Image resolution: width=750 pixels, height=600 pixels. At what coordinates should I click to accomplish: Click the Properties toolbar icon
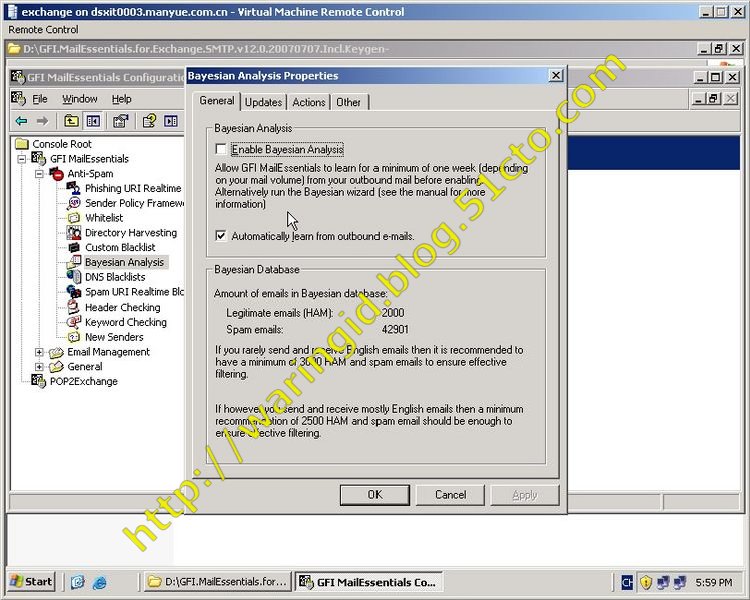click(x=120, y=121)
